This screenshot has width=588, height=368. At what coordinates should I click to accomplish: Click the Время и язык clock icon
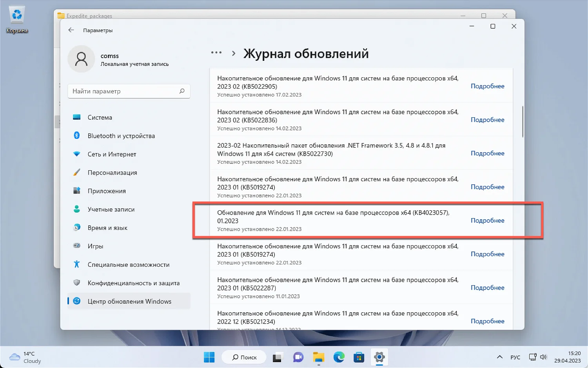77,228
